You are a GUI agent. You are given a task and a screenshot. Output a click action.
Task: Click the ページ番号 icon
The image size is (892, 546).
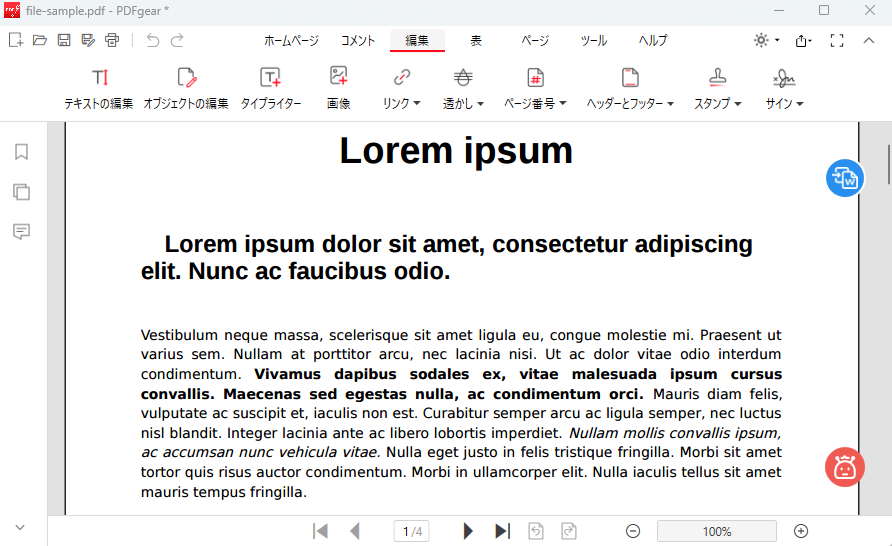[x=535, y=77]
